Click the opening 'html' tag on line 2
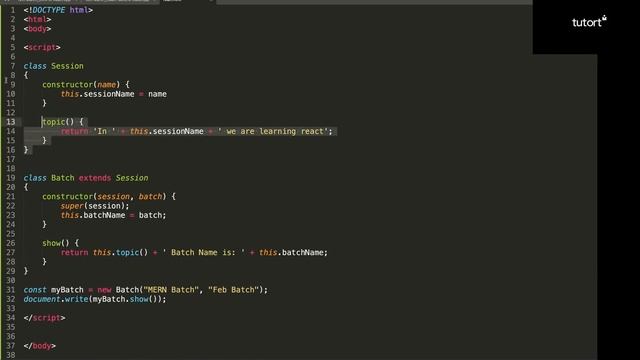Image resolution: width=640 pixels, height=360 pixels. point(37,19)
